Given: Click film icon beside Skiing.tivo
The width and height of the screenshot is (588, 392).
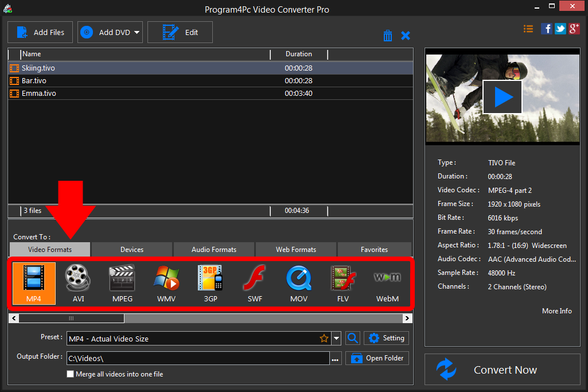Looking at the screenshot, I should 14,68.
